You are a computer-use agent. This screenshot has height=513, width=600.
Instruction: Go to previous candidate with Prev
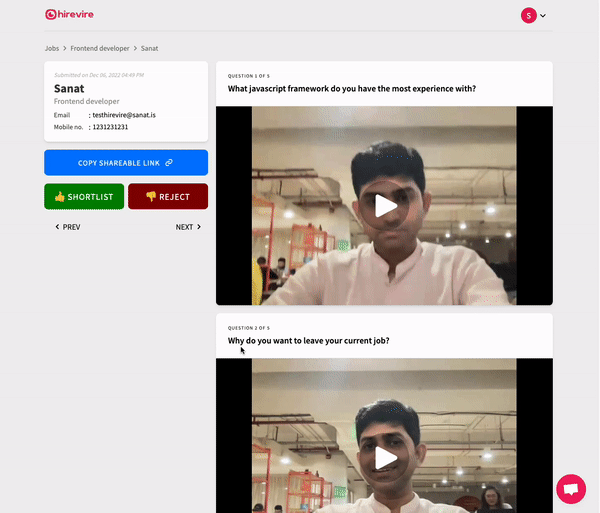click(x=67, y=227)
